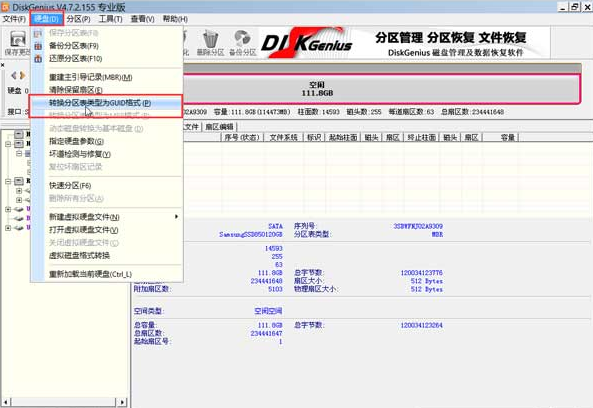Go to next disk with orange right arrow
This screenshot has width=593, height=408.
(x=22, y=75)
